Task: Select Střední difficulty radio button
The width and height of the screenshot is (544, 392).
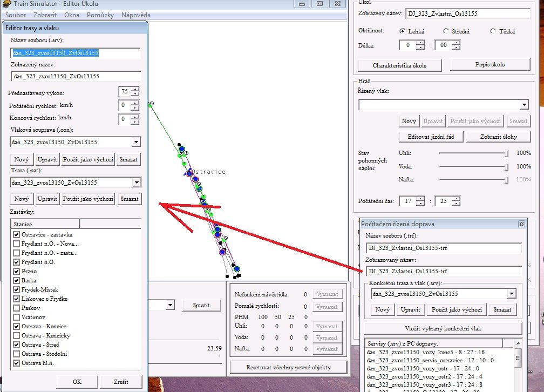Action: pyautogui.click(x=446, y=31)
